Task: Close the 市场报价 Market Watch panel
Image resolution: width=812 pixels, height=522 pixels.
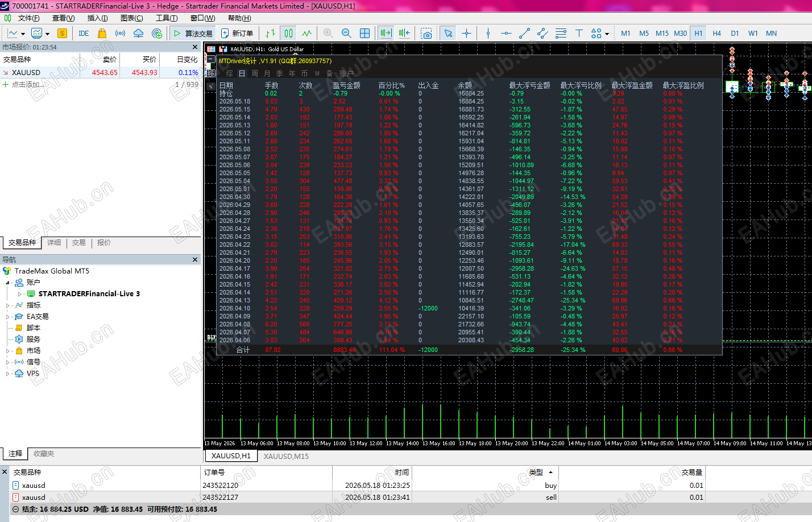Action: [x=195, y=47]
